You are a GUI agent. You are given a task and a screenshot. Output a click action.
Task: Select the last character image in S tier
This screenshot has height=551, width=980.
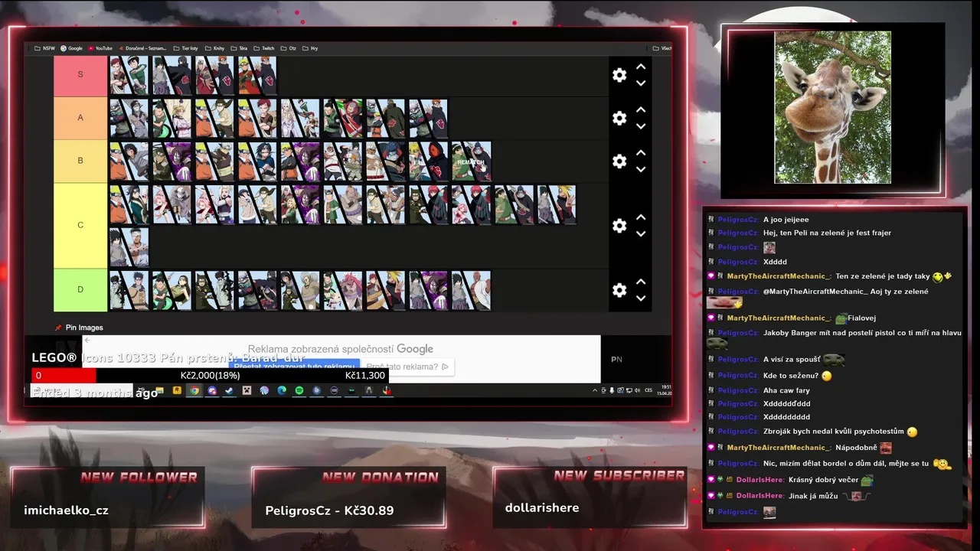[x=257, y=75]
